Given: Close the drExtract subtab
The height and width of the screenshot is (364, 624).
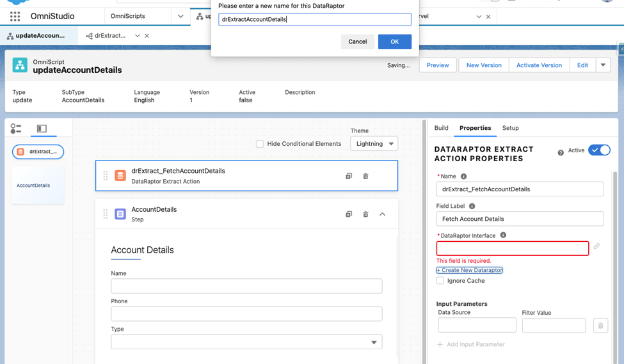Looking at the screenshot, I should tap(147, 36).
